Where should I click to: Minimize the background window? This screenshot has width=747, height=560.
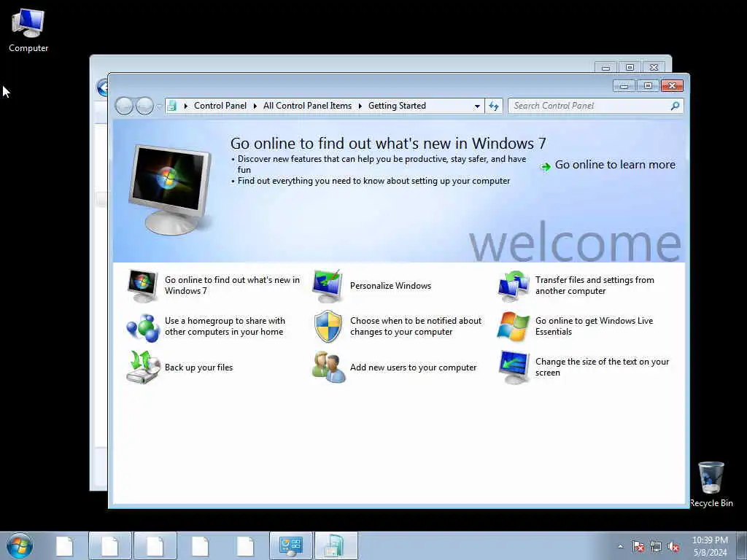click(x=605, y=68)
